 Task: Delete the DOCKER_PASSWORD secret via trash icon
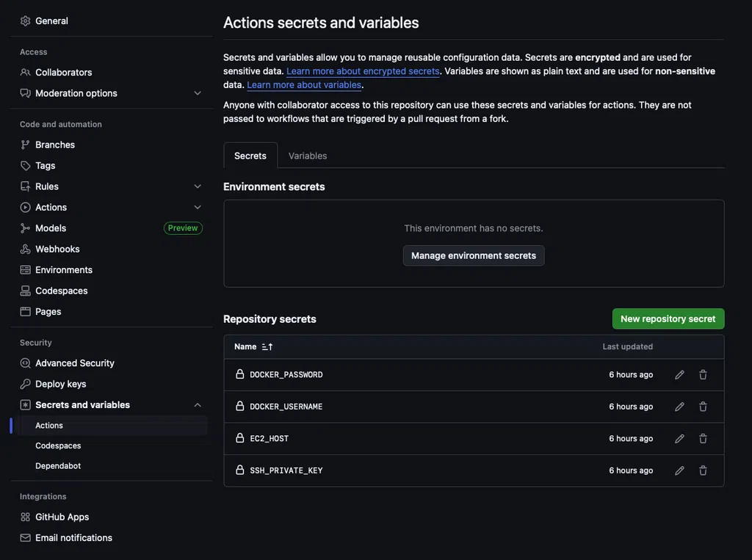tap(703, 375)
